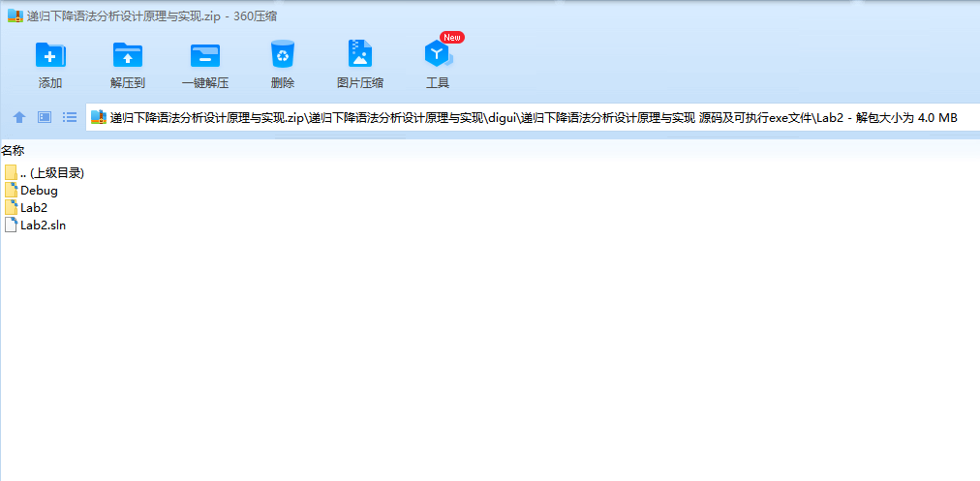Click the 添加 (Add) toolbar icon
This screenshot has width=980, height=481.
click(x=50, y=55)
